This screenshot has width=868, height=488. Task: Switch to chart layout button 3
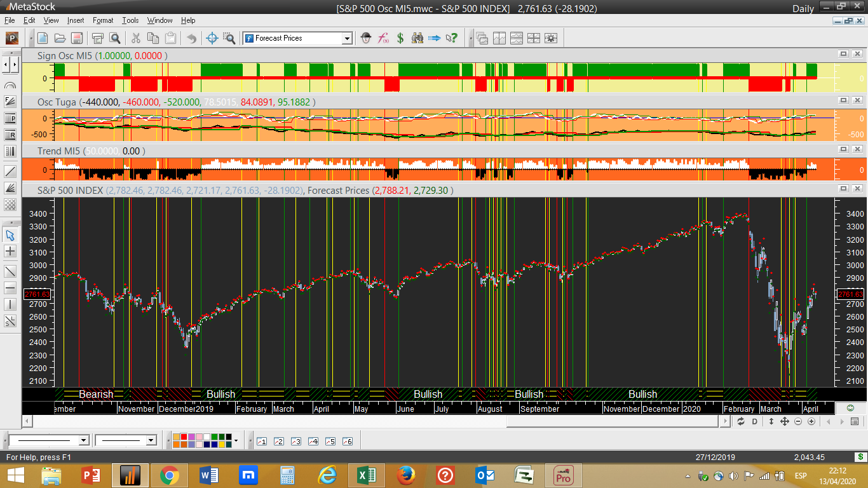pyautogui.click(x=295, y=441)
